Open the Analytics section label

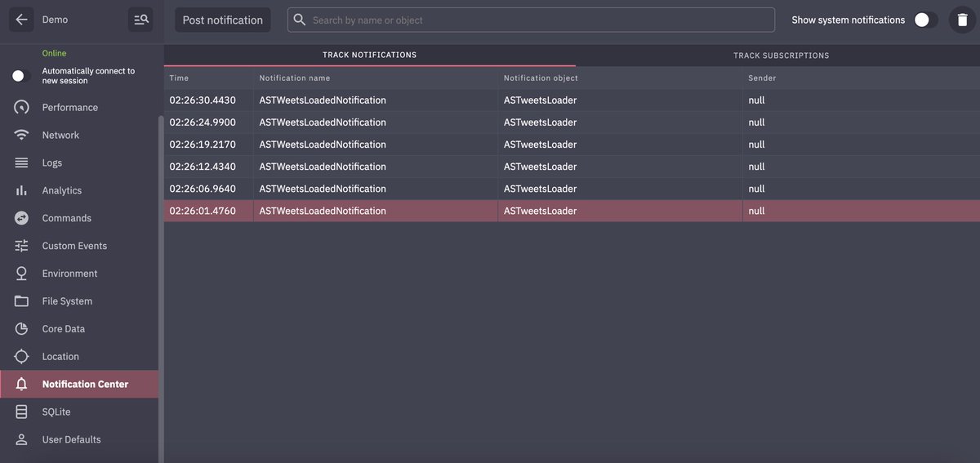(x=62, y=191)
